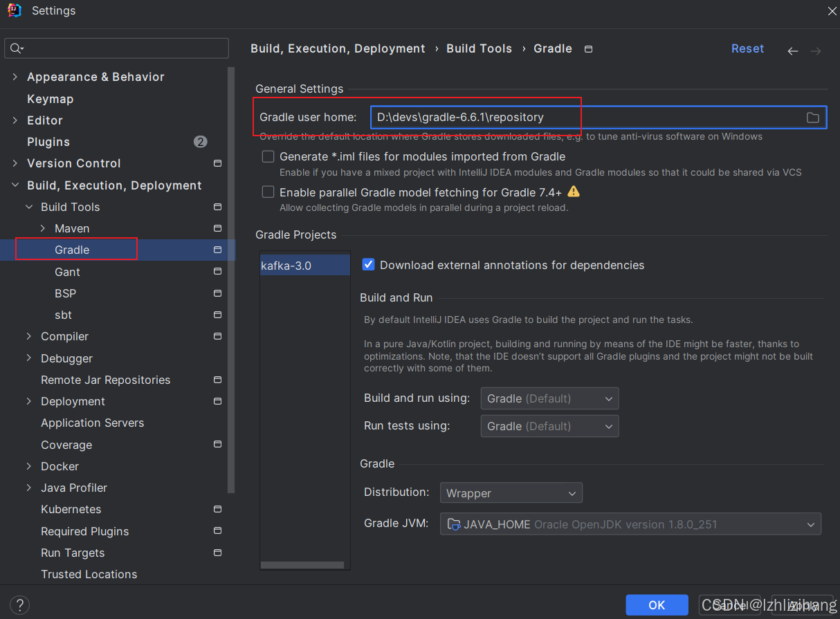Click the project-level icon beside Maven
This screenshot has height=619, width=840.
(x=217, y=228)
